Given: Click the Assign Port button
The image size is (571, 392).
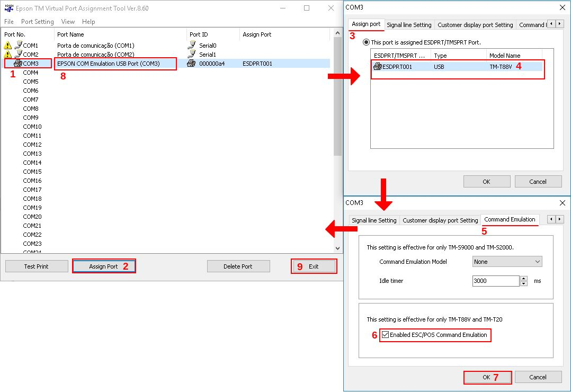Looking at the screenshot, I should click(104, 266).
